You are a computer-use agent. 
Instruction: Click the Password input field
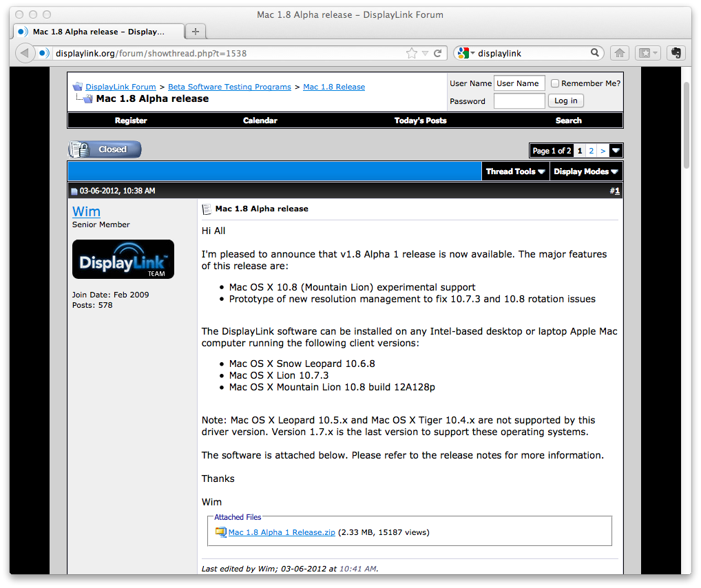coord(519,101)
